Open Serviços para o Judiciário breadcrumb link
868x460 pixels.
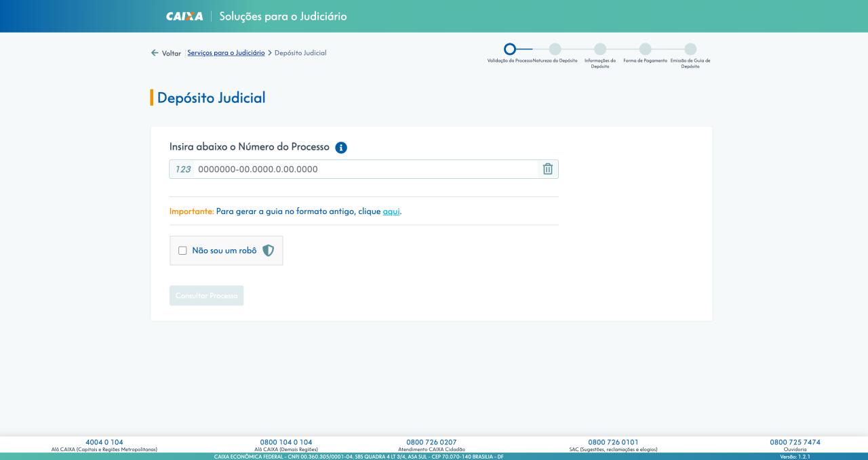pyautogui.click(x=226, y=53)
